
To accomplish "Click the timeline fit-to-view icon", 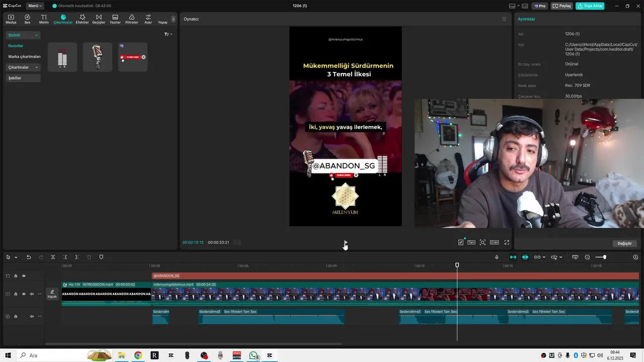I will pos(575,257).
